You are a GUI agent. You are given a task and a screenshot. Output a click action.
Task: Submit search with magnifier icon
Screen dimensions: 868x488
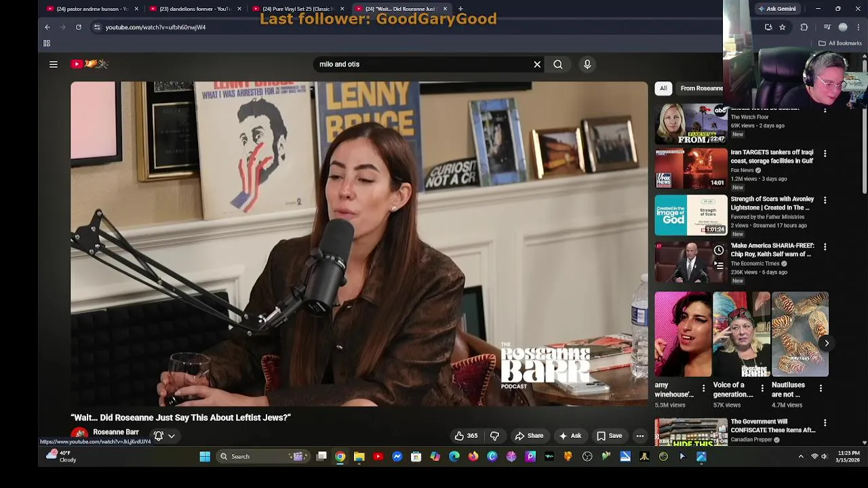[x=557, y=64]
